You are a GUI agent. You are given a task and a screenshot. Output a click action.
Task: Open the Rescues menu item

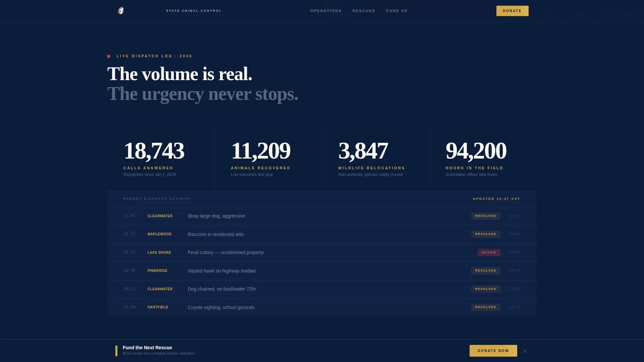click(x=364, y=11)
